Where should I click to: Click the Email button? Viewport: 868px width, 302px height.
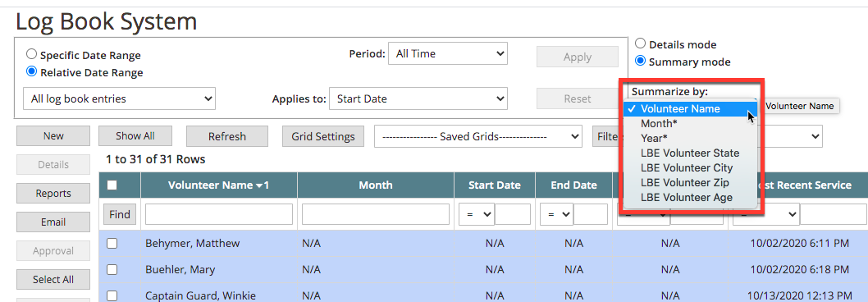click(53, 222)
